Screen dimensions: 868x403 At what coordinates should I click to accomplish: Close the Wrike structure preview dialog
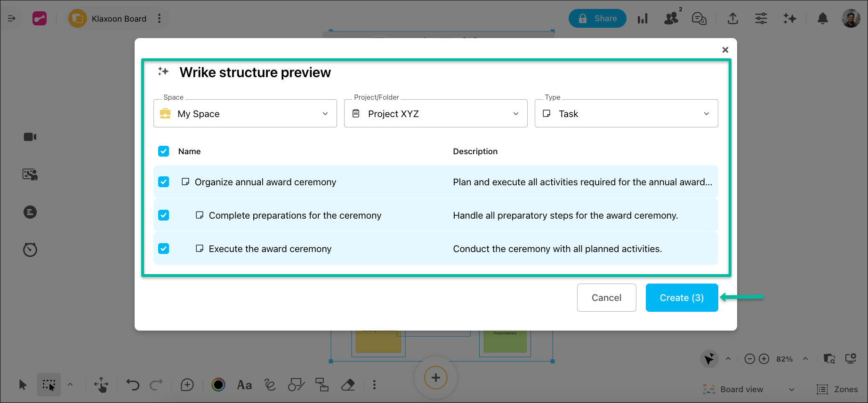(x=725, y=50)
